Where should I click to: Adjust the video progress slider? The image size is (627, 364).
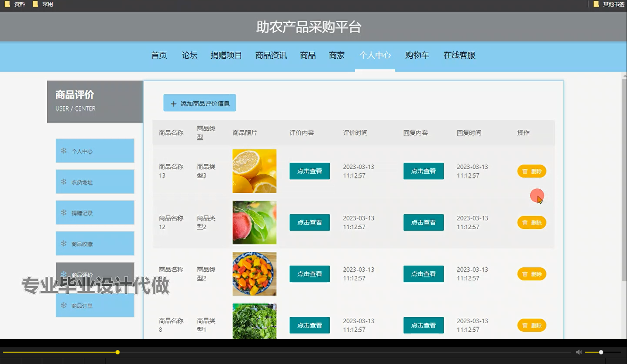(117, 352)
